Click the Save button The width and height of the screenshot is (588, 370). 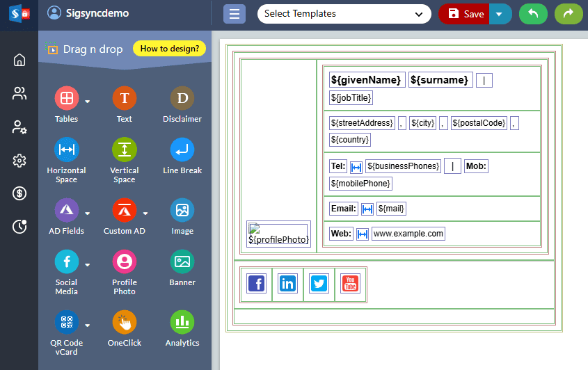pos(465,14)
